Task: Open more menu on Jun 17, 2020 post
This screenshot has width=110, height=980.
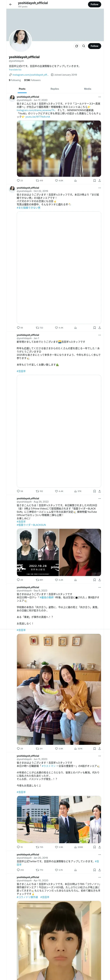Action: coord(99,97)
